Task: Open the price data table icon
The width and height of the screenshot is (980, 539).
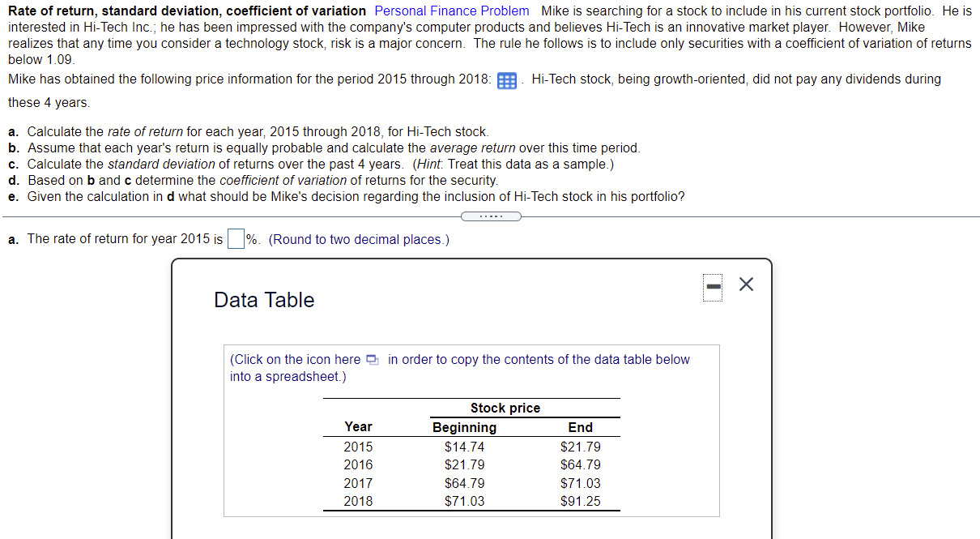Action: click(507, 79)
